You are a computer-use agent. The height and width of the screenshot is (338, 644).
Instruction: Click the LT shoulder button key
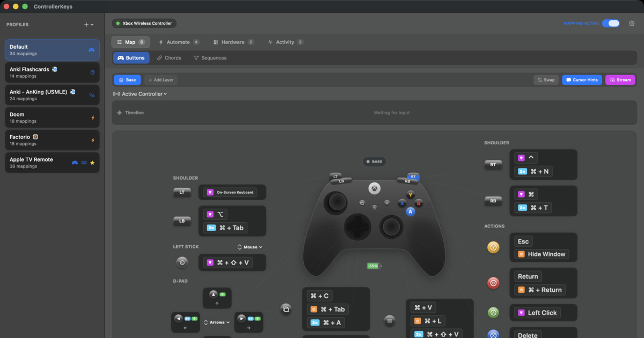click(x=182, y=192)
